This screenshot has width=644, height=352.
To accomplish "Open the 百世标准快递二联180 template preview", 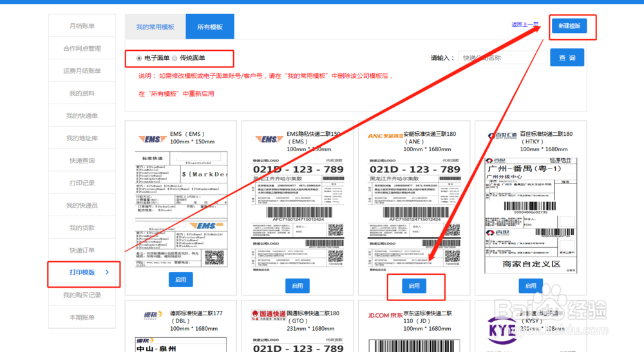I will [531, 216].
